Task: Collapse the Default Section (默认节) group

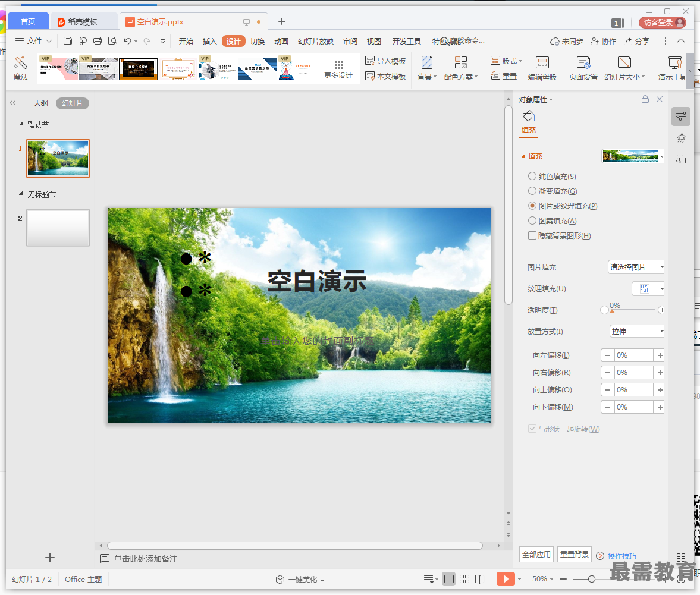Action: tap(21, 124)
